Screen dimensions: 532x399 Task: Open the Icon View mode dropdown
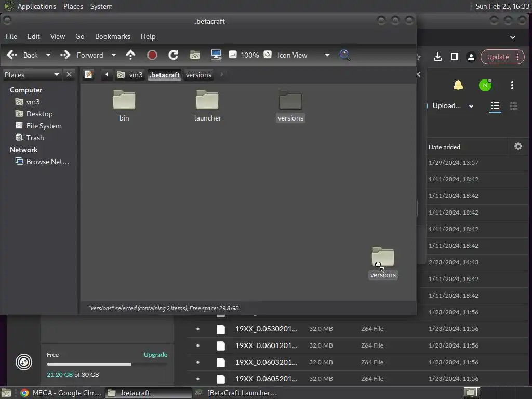pos(303,55)
